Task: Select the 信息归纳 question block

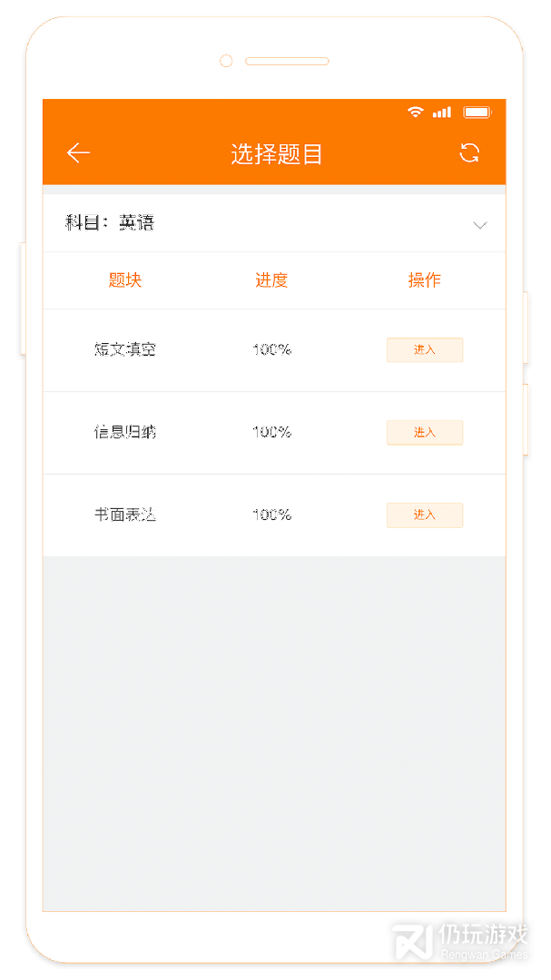Action: tap(125, 432)
